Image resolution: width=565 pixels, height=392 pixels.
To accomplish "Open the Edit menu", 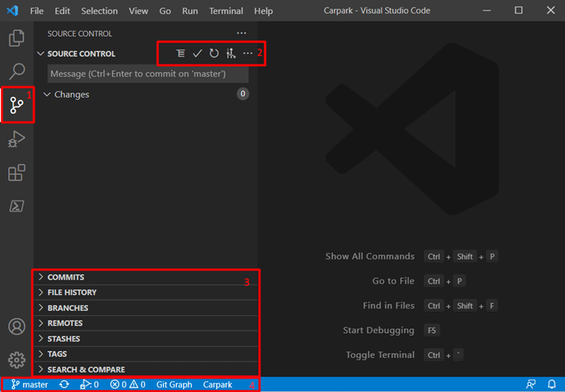I will point(62,11).
